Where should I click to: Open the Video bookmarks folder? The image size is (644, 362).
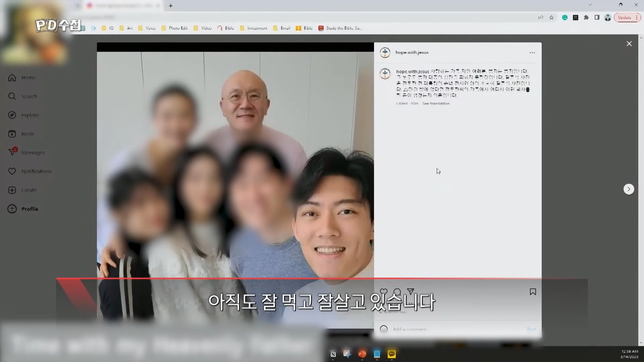tap(203, 28)
